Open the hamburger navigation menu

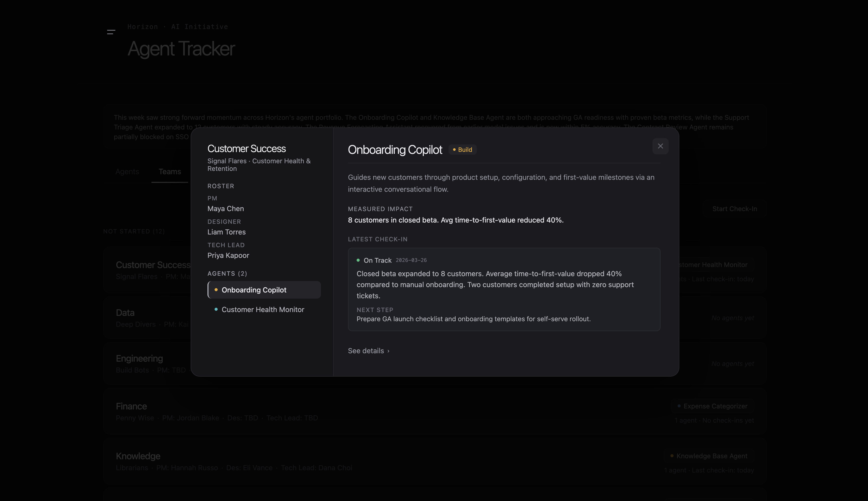pos(111,32)
